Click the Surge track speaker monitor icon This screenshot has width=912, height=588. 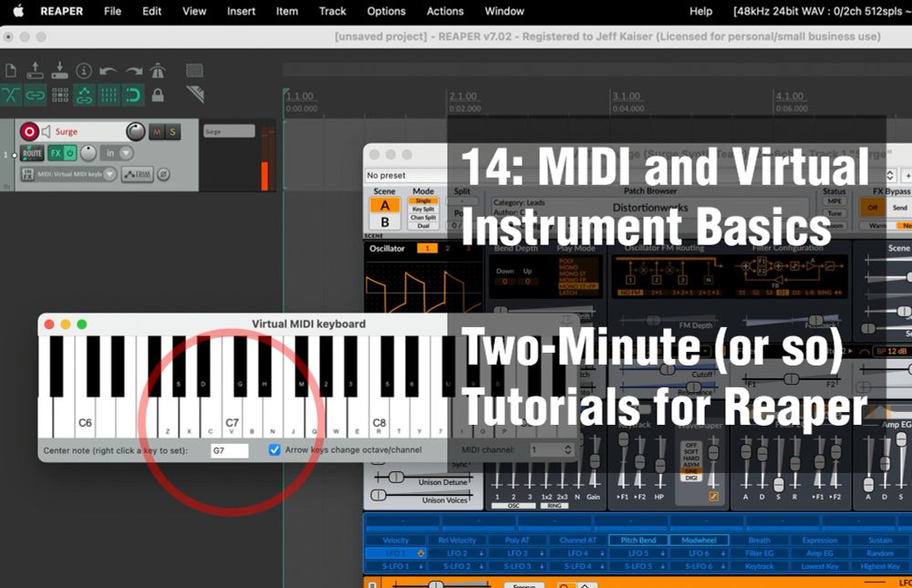46,131
